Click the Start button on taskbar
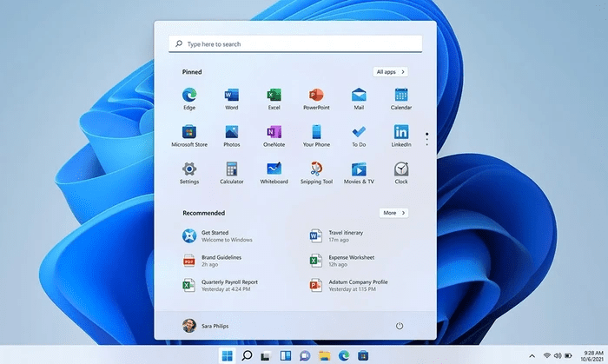 pos(228,355)
